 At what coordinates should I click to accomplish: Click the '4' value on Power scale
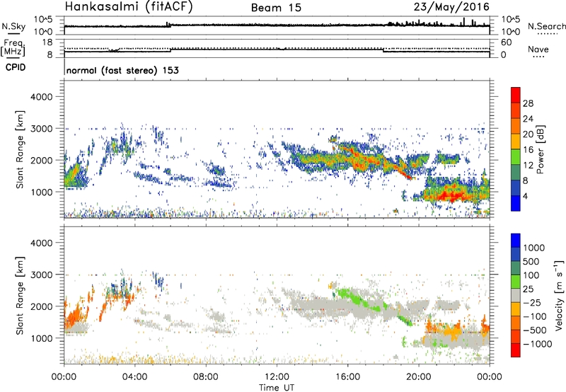(x=526, y=196)
